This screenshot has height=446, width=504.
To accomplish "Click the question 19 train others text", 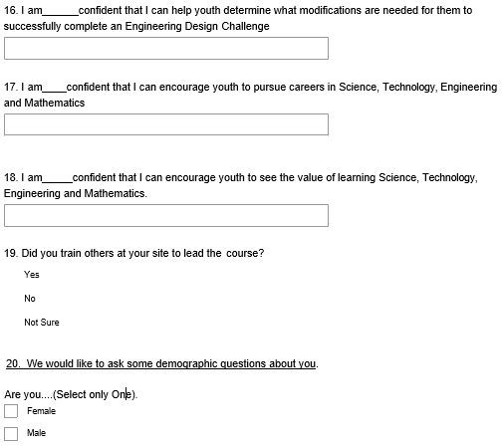I will (134, 253).
